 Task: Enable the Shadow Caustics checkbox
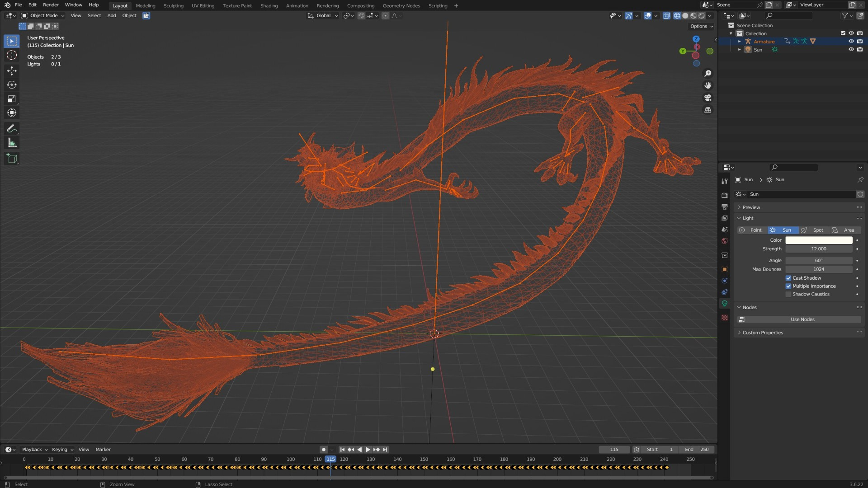point(788,295)
